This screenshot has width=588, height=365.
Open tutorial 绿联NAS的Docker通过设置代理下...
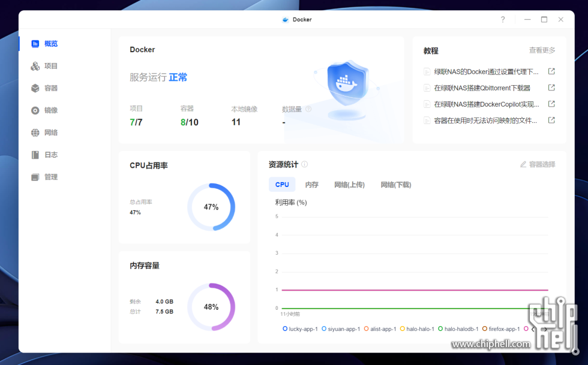click(486, 71)
